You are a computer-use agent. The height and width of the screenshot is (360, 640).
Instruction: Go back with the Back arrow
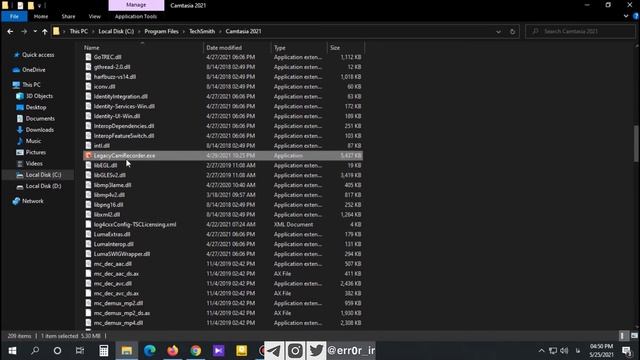pos(10,31)
